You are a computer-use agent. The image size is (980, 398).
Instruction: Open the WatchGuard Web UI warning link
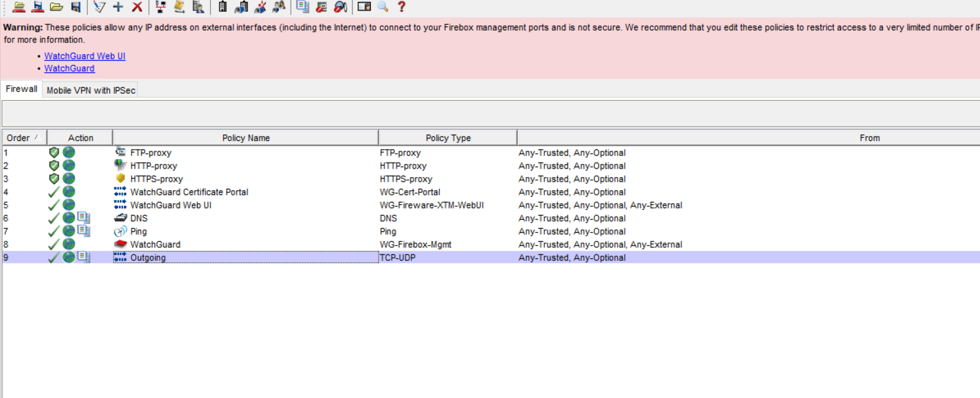(85, 56)
